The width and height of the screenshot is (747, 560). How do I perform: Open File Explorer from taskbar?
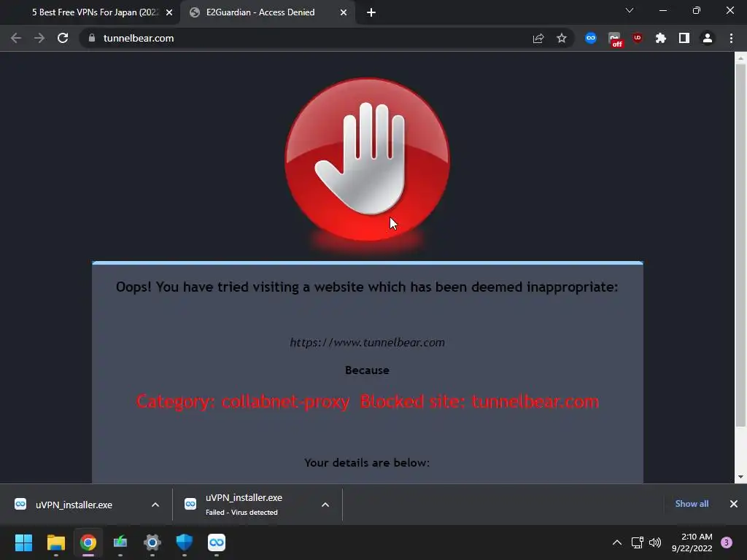coord(55,542)
